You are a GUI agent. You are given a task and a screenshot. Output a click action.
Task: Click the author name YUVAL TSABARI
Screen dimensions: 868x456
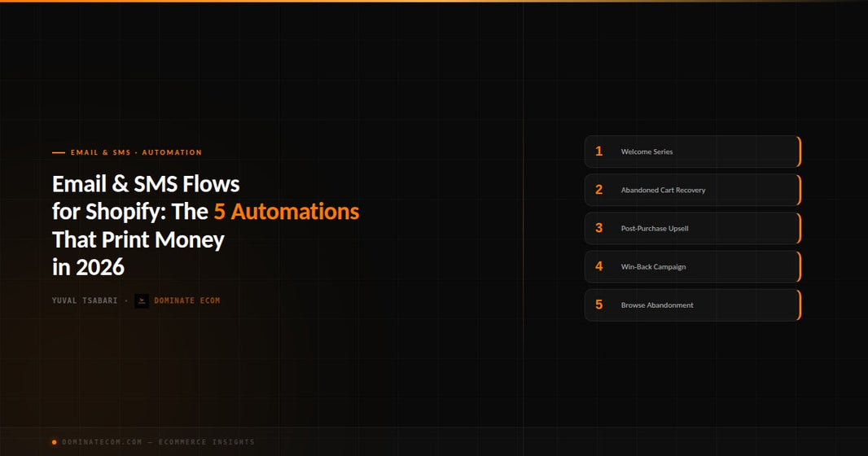pyautogui.click(x=85, y=300)
